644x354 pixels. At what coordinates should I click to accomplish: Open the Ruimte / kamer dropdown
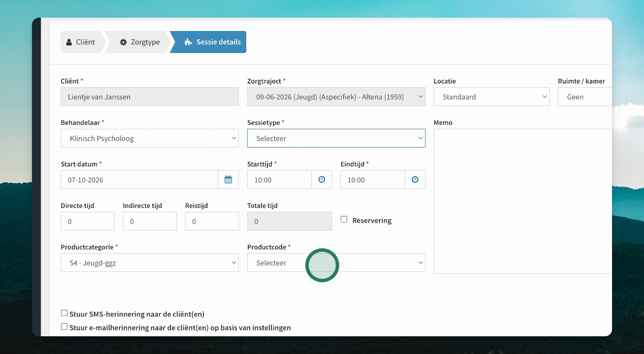585,97
